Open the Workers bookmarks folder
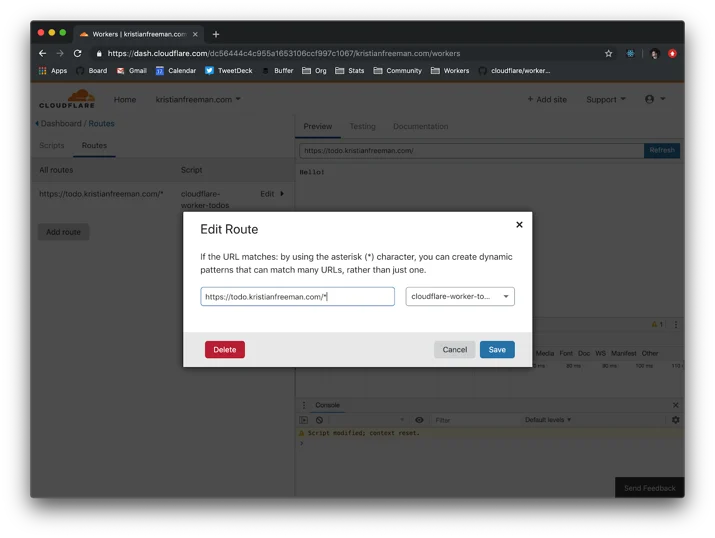 (450, 71)
